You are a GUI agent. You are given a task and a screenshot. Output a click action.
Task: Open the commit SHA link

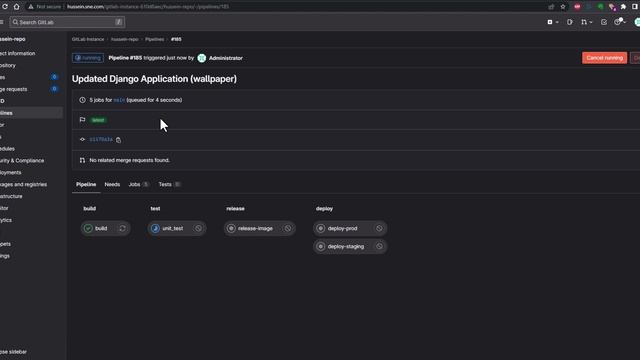[x=101, y=140]
